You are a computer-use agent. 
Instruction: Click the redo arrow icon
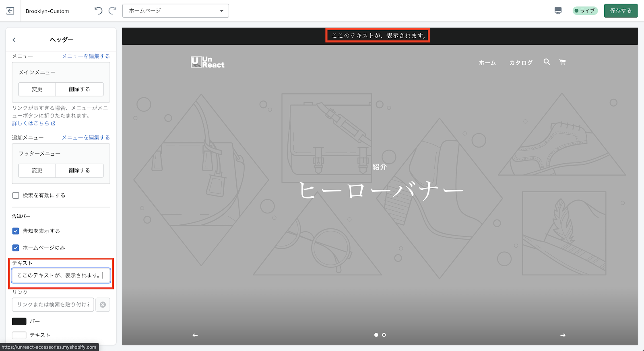click(113, 11)
